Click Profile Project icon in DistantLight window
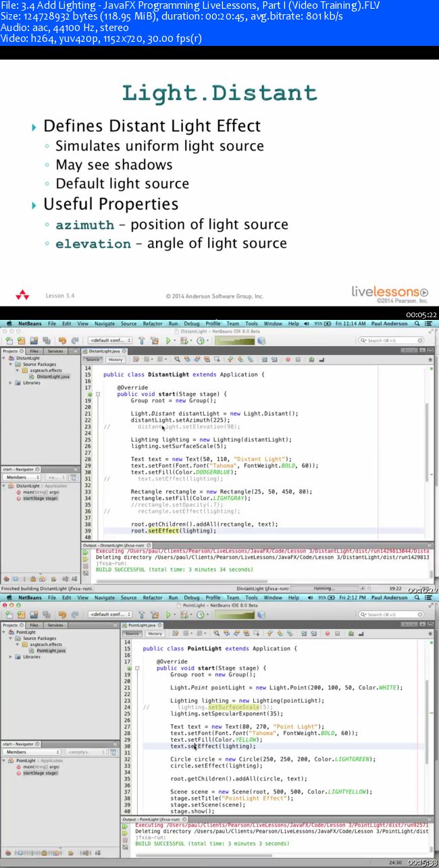Viewport: 439px width, 868px height. coord(201,341)
